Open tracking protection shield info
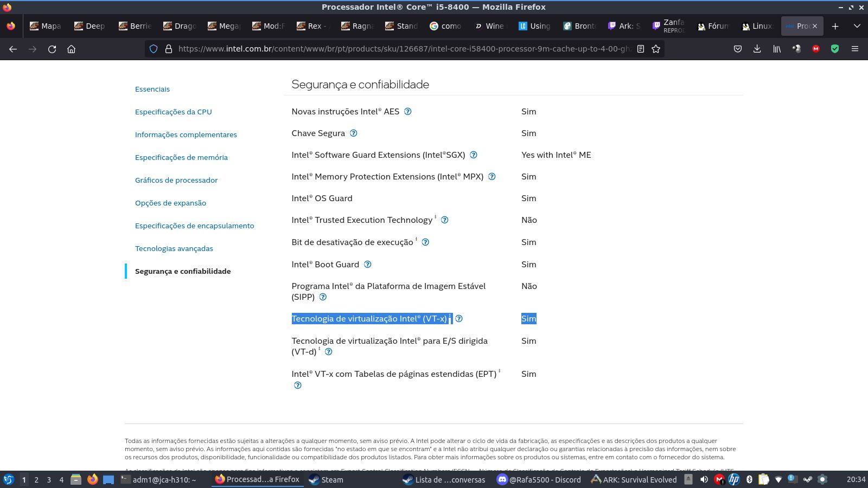868x488 pixels. point(154,49)
